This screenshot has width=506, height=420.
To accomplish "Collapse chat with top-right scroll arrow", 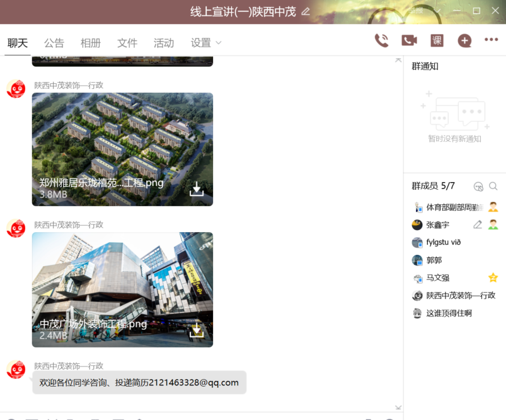I will click(x=398, y=61).
